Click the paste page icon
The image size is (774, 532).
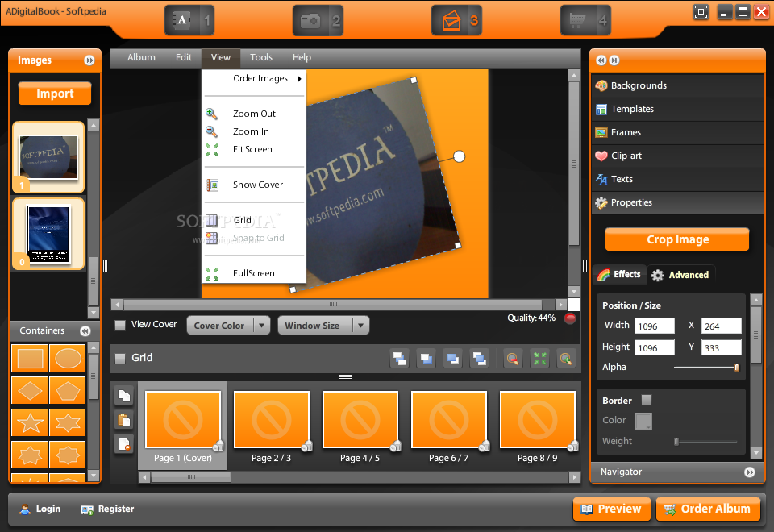click(124, 419)
